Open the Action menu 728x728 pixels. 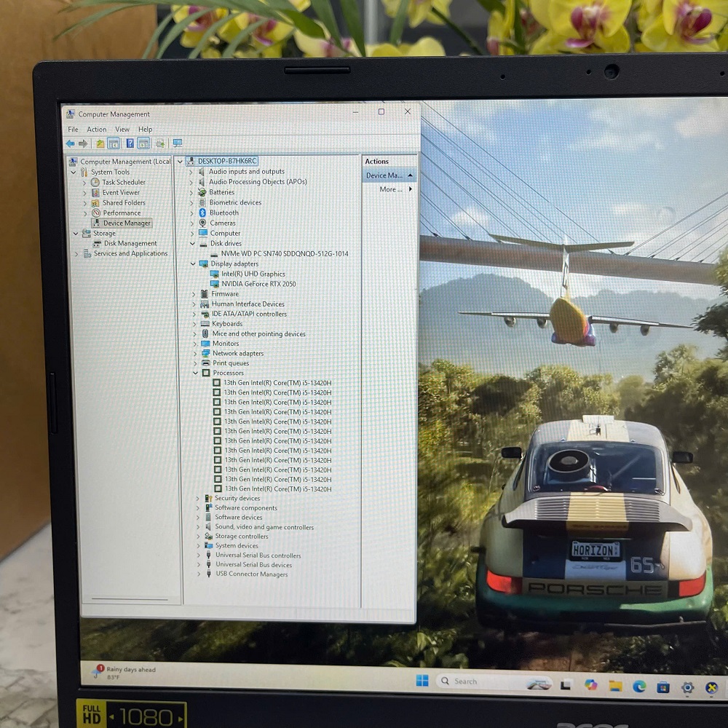click(97, 130)
